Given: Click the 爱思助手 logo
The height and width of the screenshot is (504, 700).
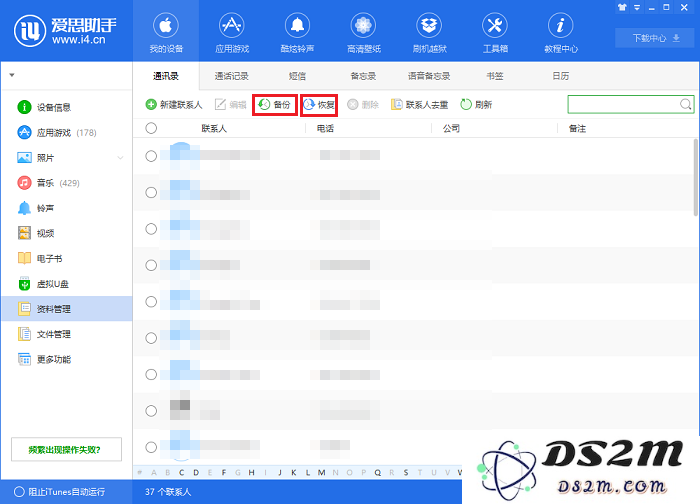Looking at the screenshot, I should click(x=65, y=31).
